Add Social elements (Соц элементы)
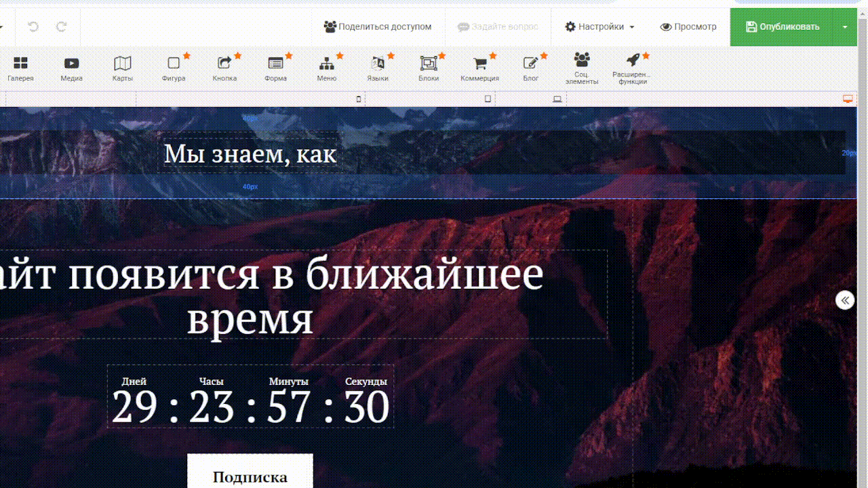 pos(582,68)
